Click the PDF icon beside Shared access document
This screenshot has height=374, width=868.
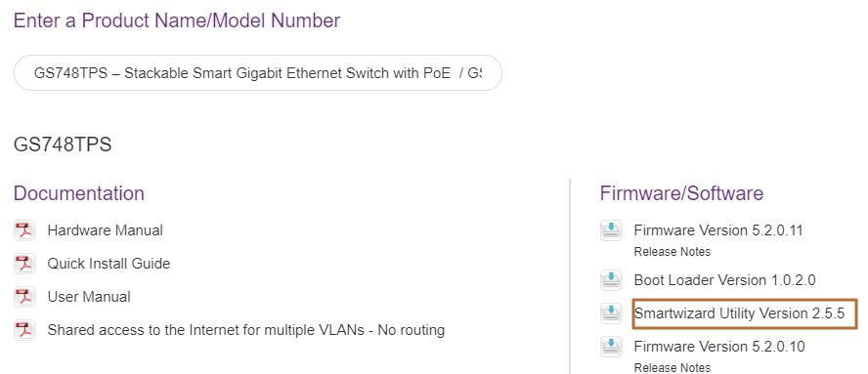tap(24, 330)
